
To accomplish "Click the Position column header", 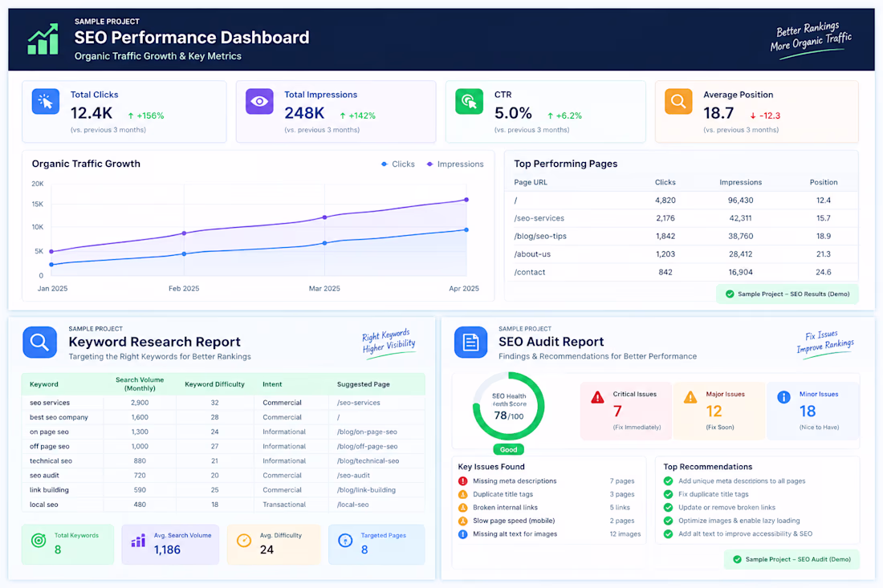I will coord(824,182).
